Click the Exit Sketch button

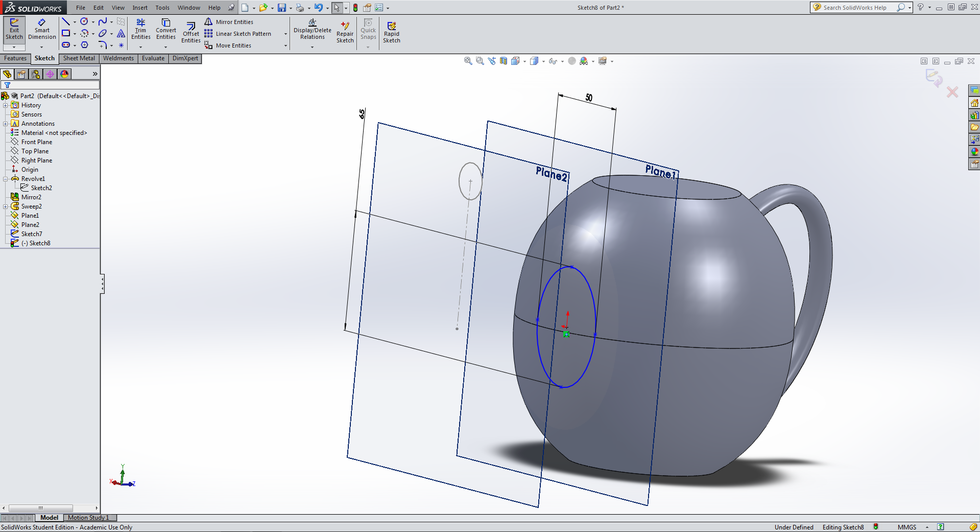[x=14, y=29]
